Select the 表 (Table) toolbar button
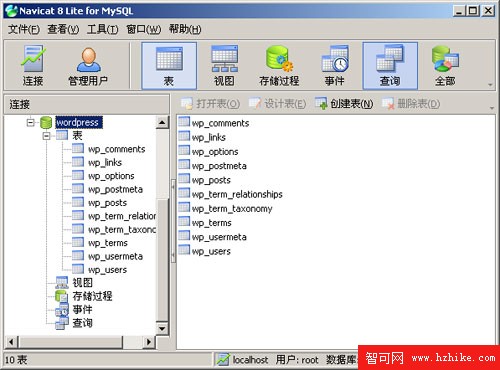This screenshot has width=500, height=370. 169,65
